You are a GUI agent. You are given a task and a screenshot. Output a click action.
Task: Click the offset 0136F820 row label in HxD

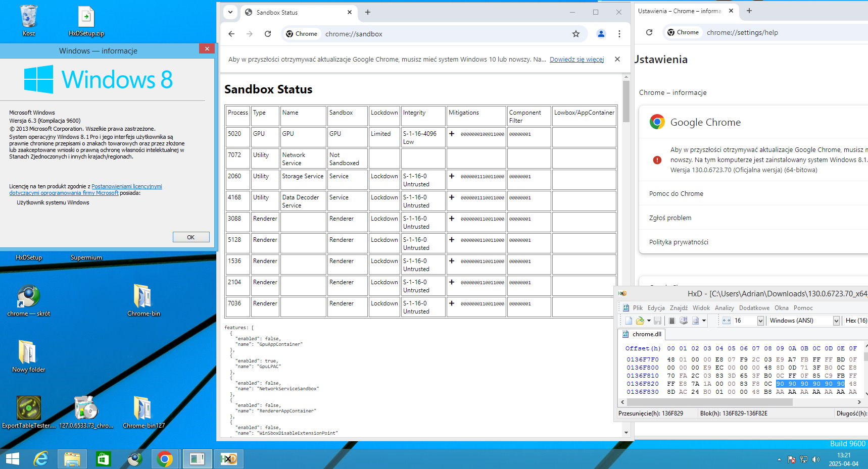click(643, 384)
